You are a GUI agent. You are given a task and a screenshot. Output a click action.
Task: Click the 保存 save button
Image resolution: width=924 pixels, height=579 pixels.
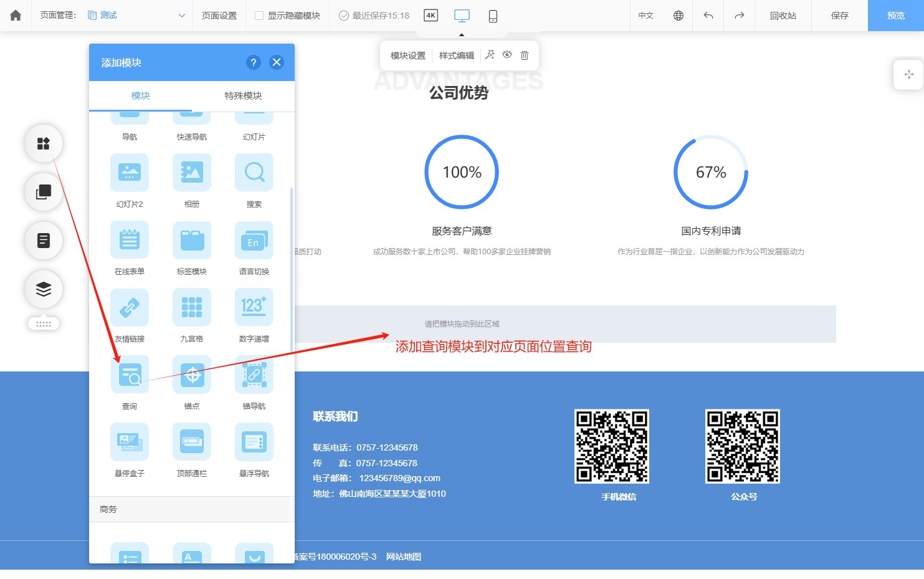coord(839,16)
